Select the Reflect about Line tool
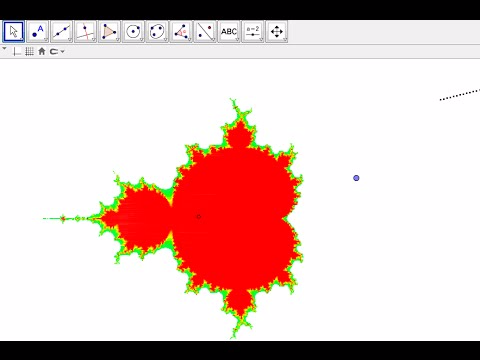Image resolution: width=480 pixels, height=360 pixels. pos(205,32)
